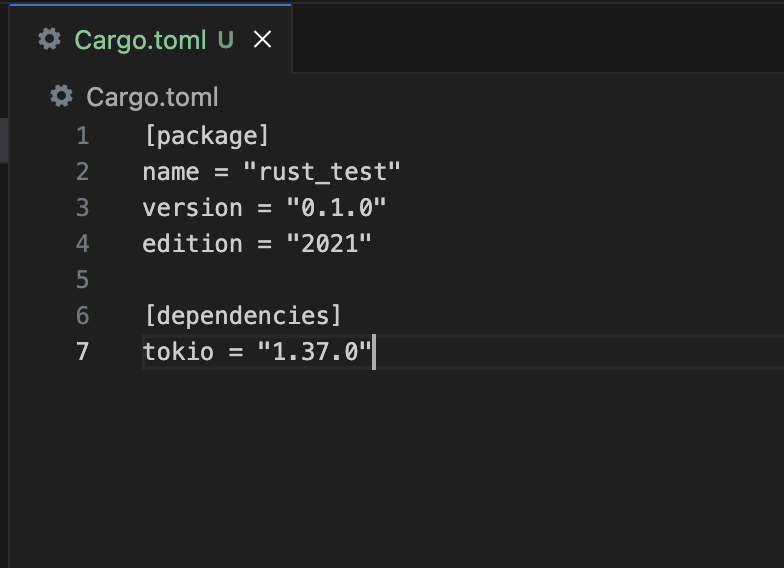Place cursor on empty line 5
The image size is (784, 568).
click(x=300, y=280)
